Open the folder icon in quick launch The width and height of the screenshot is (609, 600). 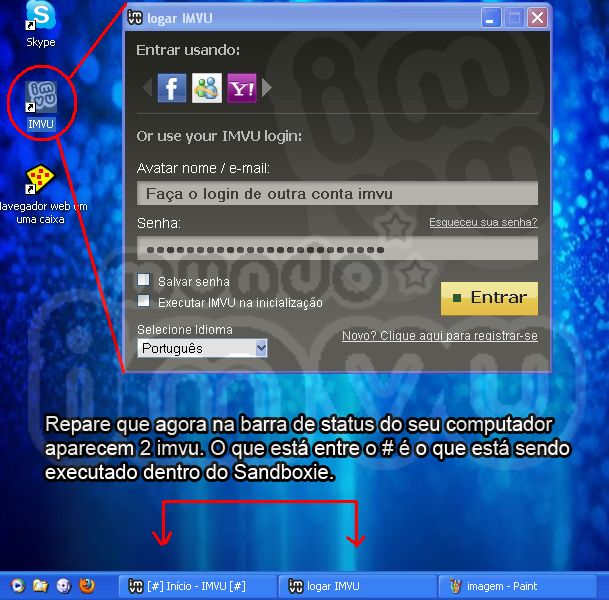point(40,586)
